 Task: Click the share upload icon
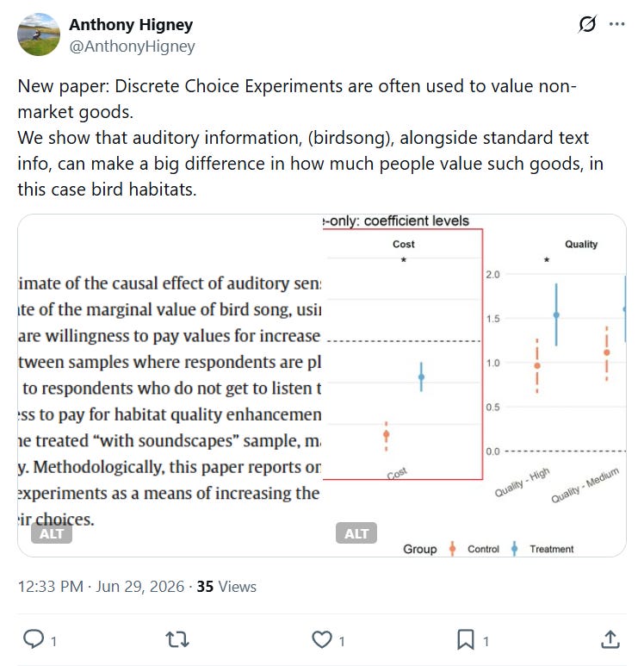(610, 639)
